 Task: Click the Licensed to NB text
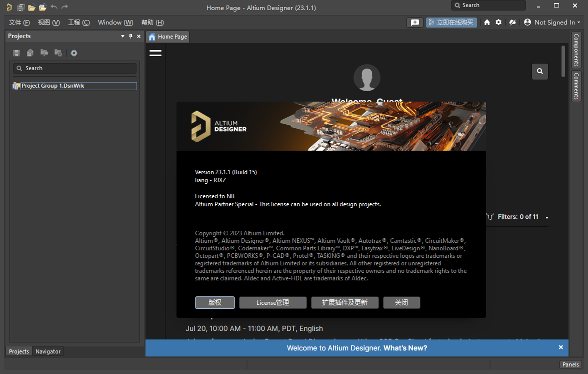(x=214, y=196)
